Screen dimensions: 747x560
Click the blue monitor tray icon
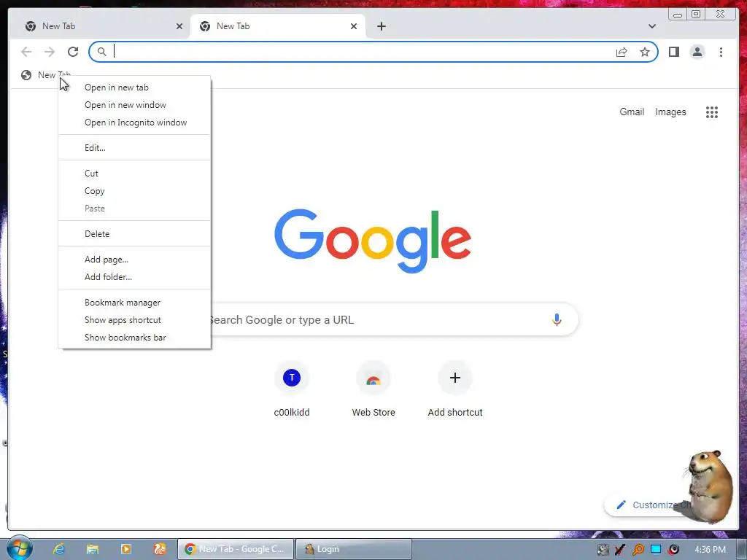coord(656,549)
